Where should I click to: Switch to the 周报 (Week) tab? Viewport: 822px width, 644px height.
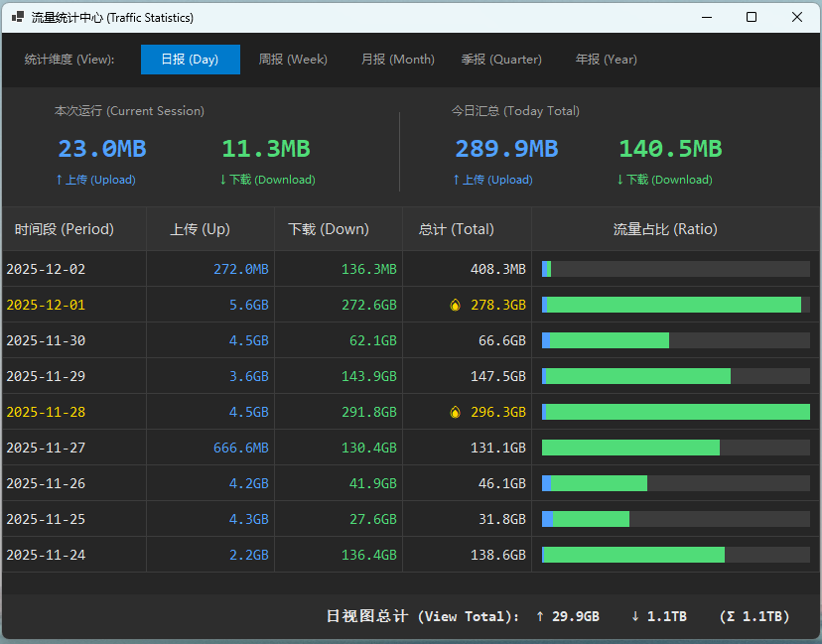tap(293, 60)
